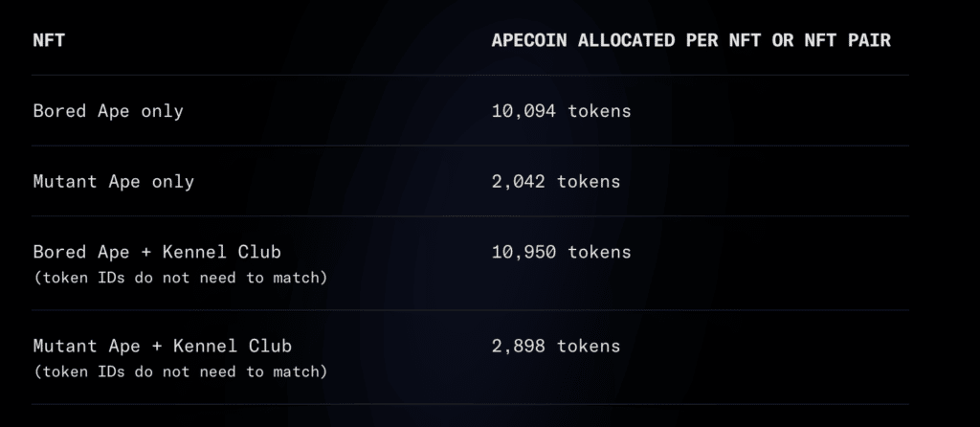Click the token IDs note under Bored Ape pair
Screen dimensions: 980x427
(x=180, y=278)
